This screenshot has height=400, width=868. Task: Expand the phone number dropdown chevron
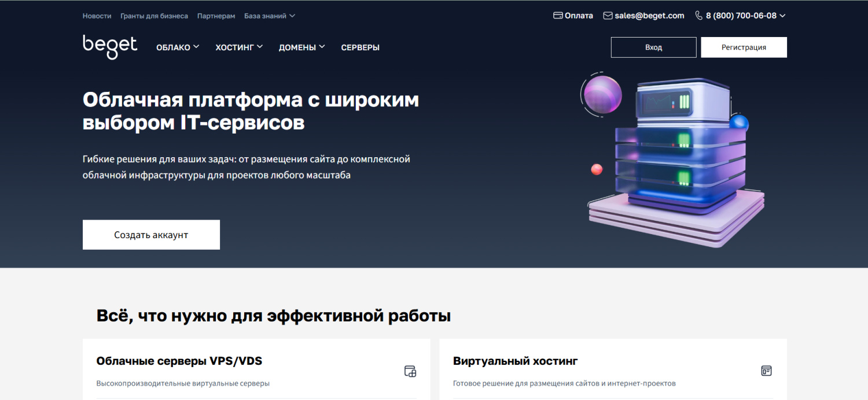click(782, 16)
